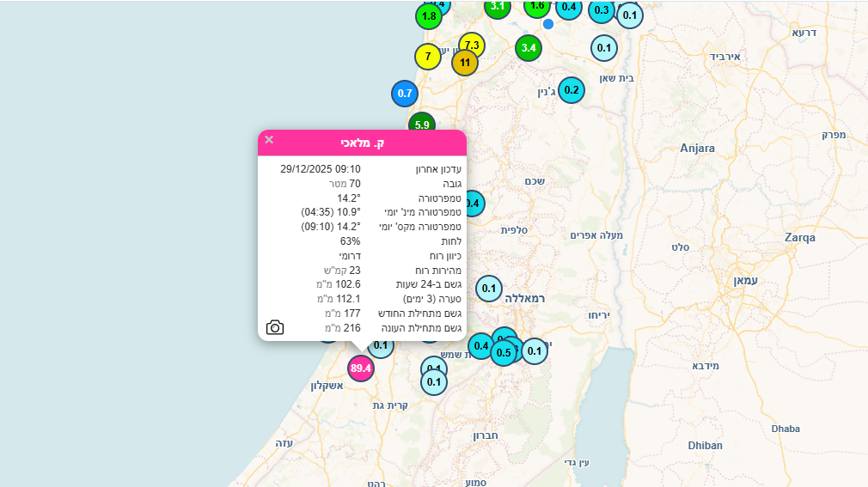
Task: Open the green 3.1 marker at top
Action: pos(498,7)
